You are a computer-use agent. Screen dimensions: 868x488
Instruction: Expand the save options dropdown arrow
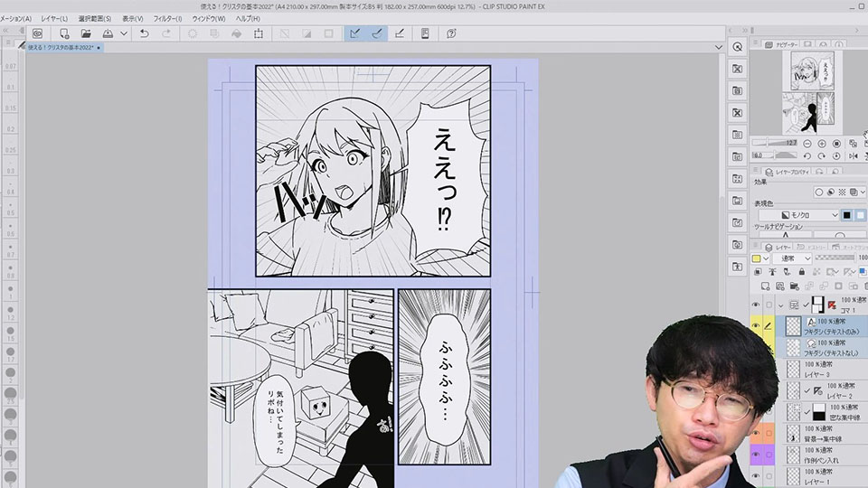pyautogui.click(x=124, y=33)
